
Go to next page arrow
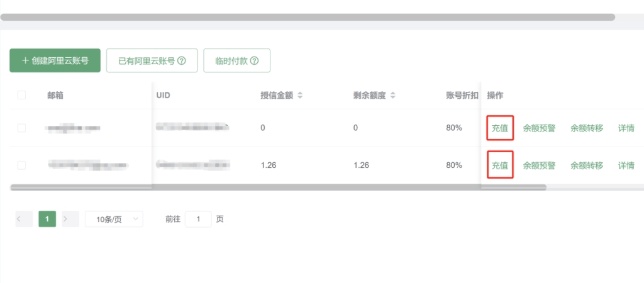click(70, 219)
